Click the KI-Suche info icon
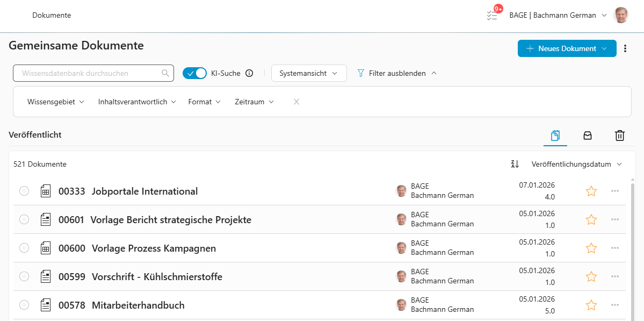Screen dimensions: 644x321 click(249, 74)
